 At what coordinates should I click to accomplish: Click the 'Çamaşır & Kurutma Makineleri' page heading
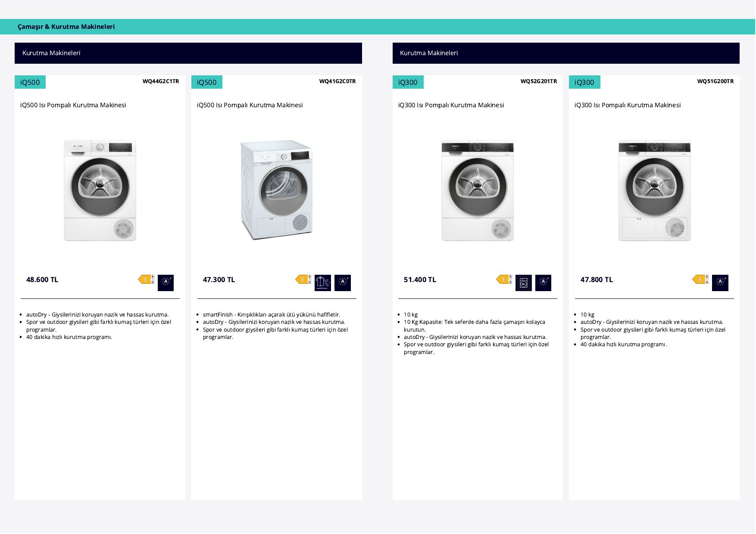(66, 27)
